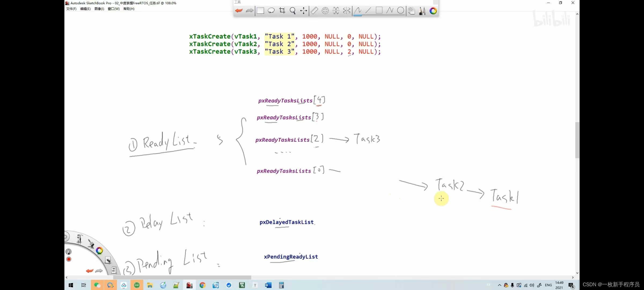
Task: Click the ENG input language indicator
Action: click(548, 285)
